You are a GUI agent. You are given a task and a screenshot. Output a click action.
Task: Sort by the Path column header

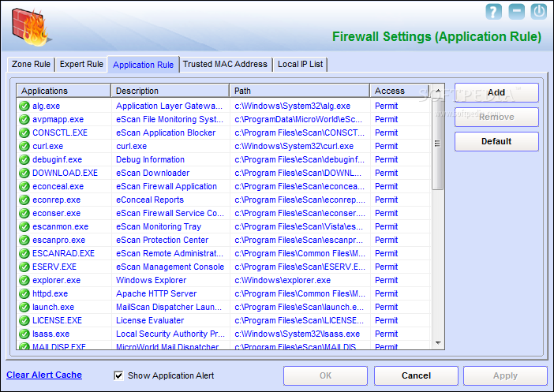(300, 91)
